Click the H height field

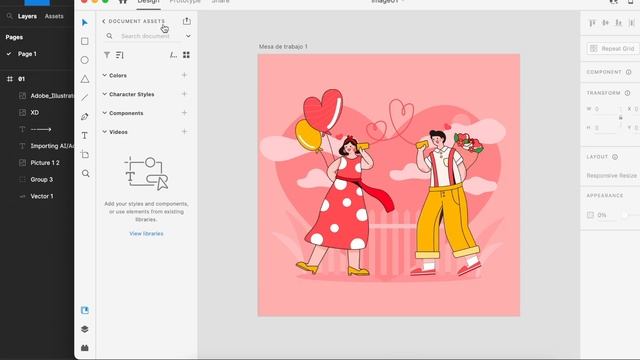pyautogui.click(x=606, y=128)
